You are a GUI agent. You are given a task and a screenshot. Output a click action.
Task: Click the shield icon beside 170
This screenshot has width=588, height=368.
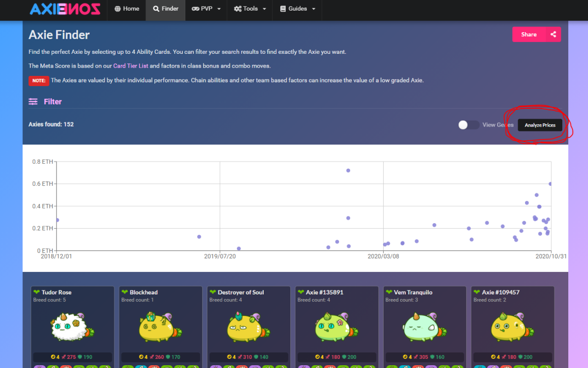[x=168, y=357]
